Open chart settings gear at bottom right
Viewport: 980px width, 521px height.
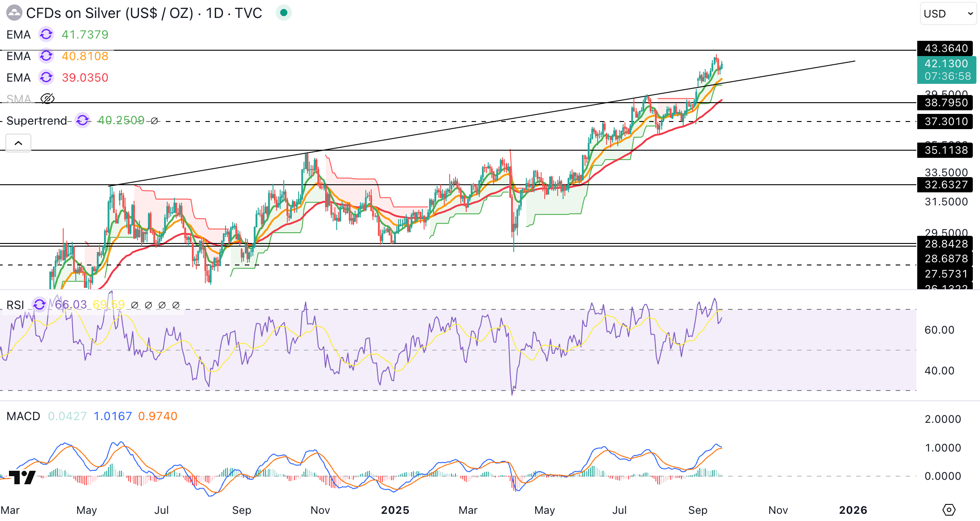(949, 510)
